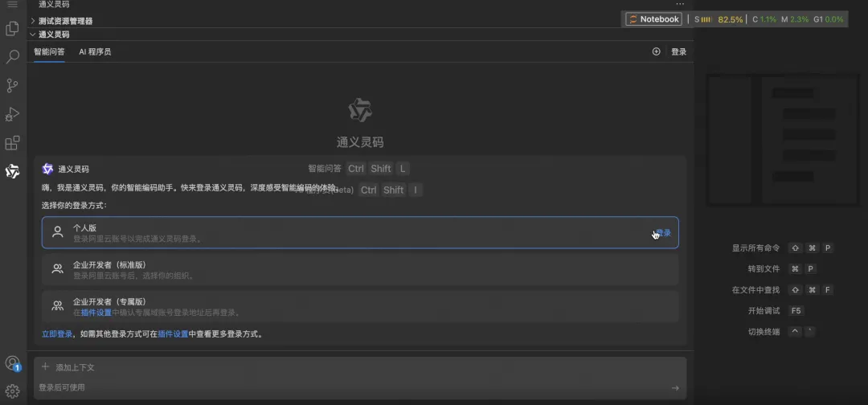Click the 登录 button at top right
Screen dimensions: 868x405
coord(678,51)
